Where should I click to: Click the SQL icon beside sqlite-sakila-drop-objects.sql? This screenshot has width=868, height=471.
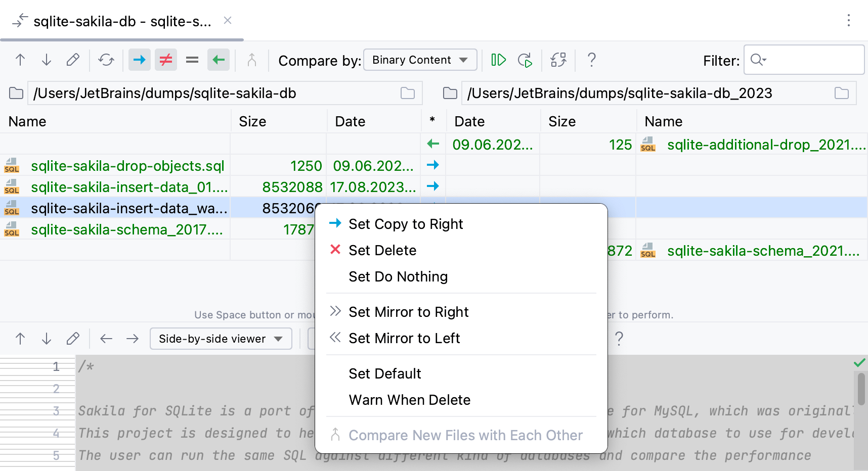[12, 165]
